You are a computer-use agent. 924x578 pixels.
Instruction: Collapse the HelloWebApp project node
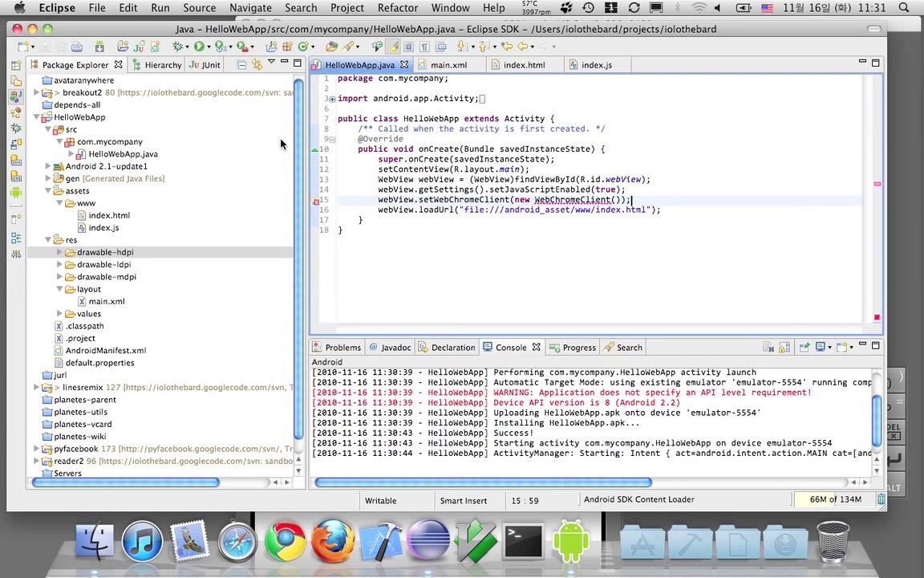pyautogui.click(x=37, y=116)
